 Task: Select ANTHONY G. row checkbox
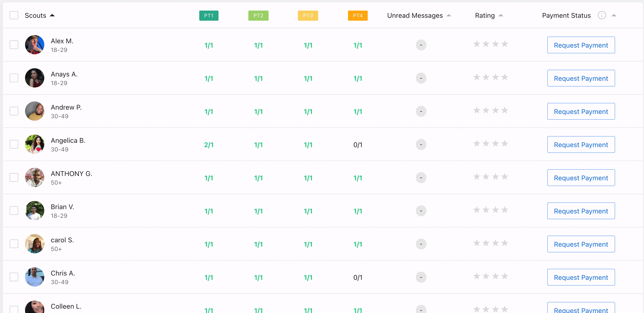click(x=14, y=178)
